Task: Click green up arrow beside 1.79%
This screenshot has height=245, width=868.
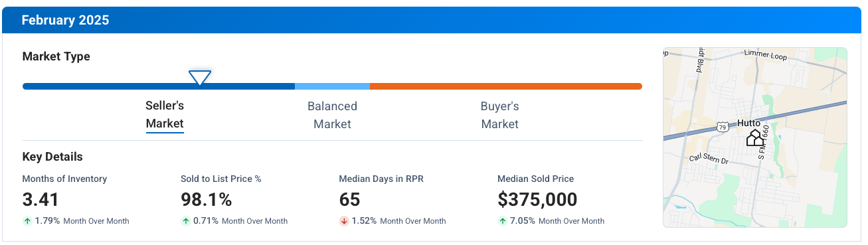Action: [x=27, y=221]
